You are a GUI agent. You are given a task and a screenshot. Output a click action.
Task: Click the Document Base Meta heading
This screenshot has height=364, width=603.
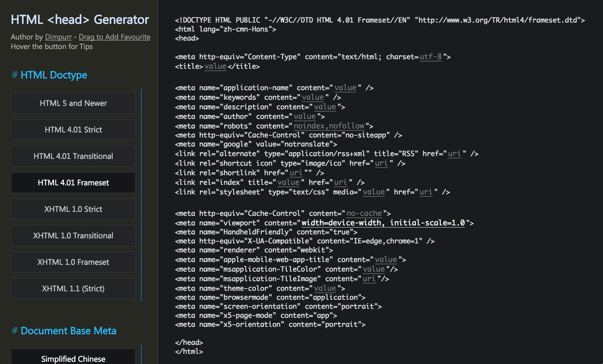coord(68,331)
